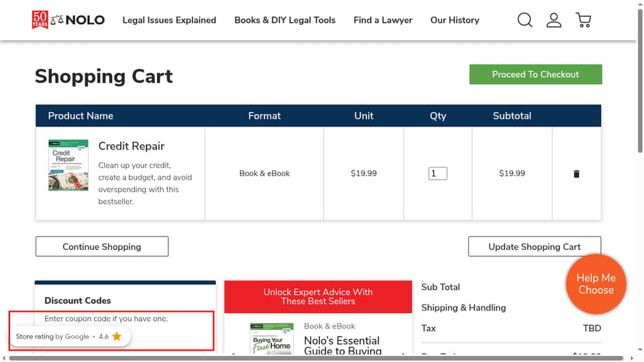644x362 pixels.
Task: Click the Store rating by Google badge
Action: tap(69, 337)
